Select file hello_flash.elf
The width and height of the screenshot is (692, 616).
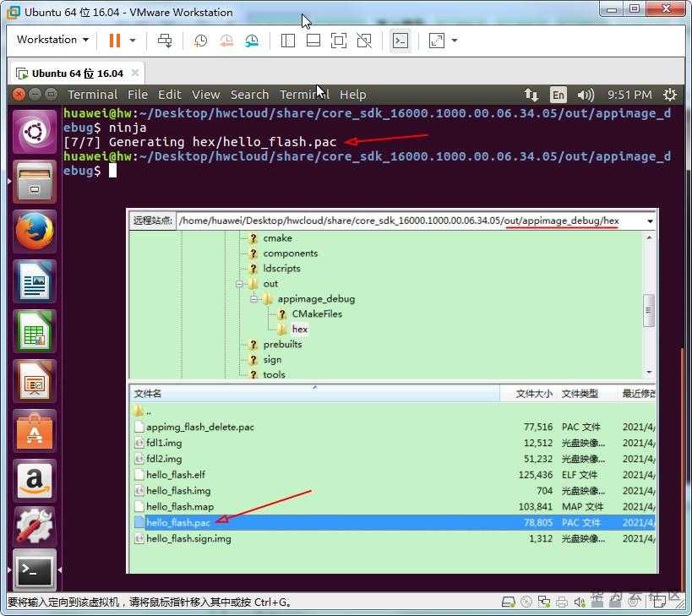(393, 475)
